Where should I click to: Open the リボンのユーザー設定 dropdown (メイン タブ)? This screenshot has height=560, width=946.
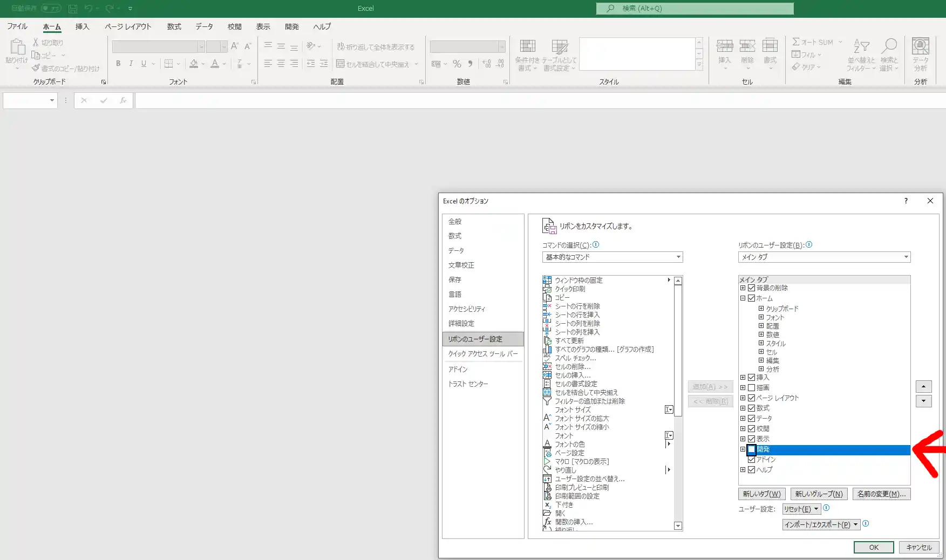pyautogui.click(x=824, y=257)
